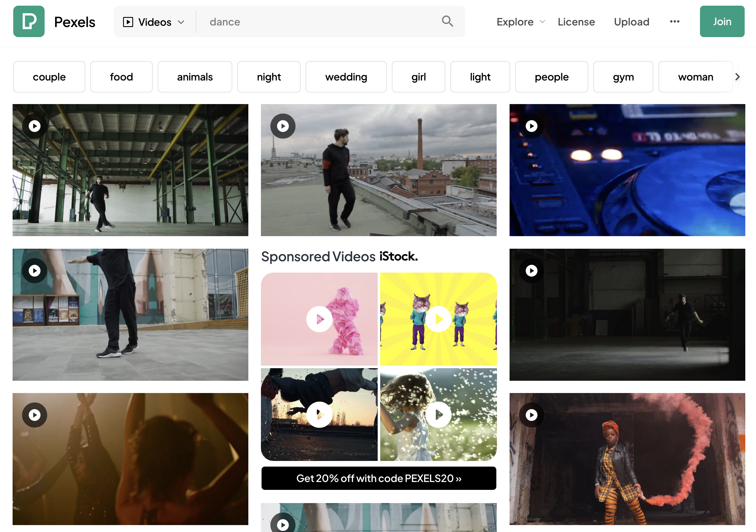Open the Videos search type dropdown
Viewport: 756px width, 532px height.
(x=154, y=22)
